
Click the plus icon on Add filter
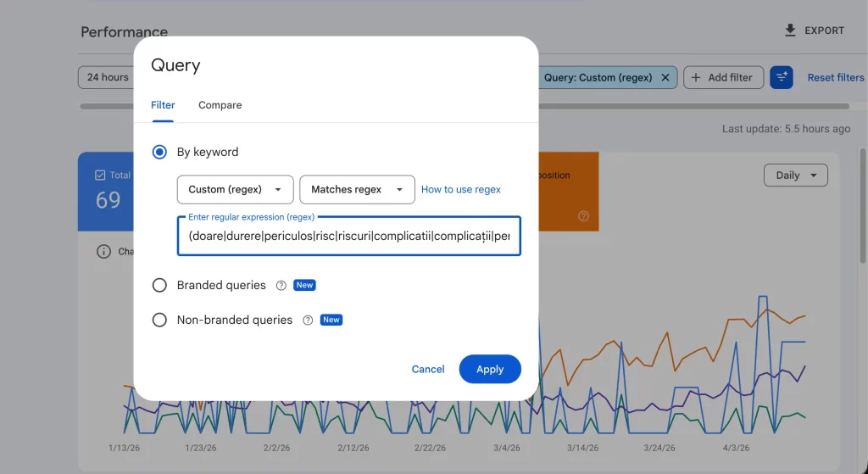[696, 77]
